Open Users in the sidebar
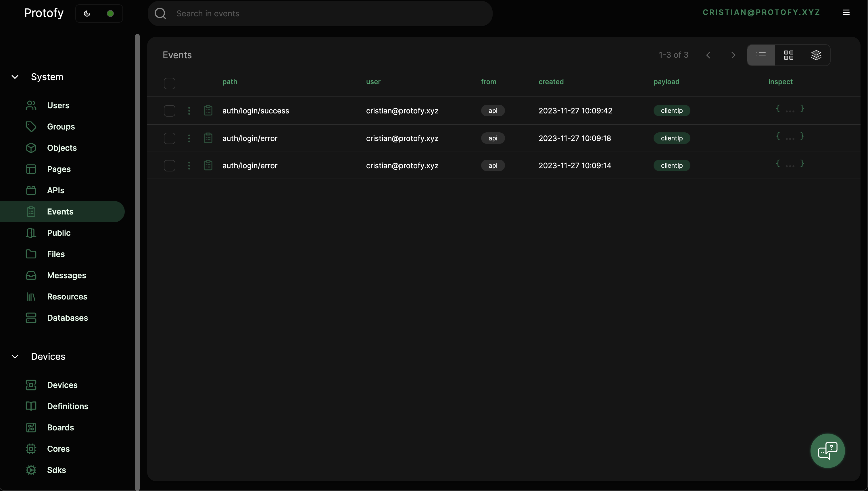Screen dimensions: 868x491 [58, 105]
